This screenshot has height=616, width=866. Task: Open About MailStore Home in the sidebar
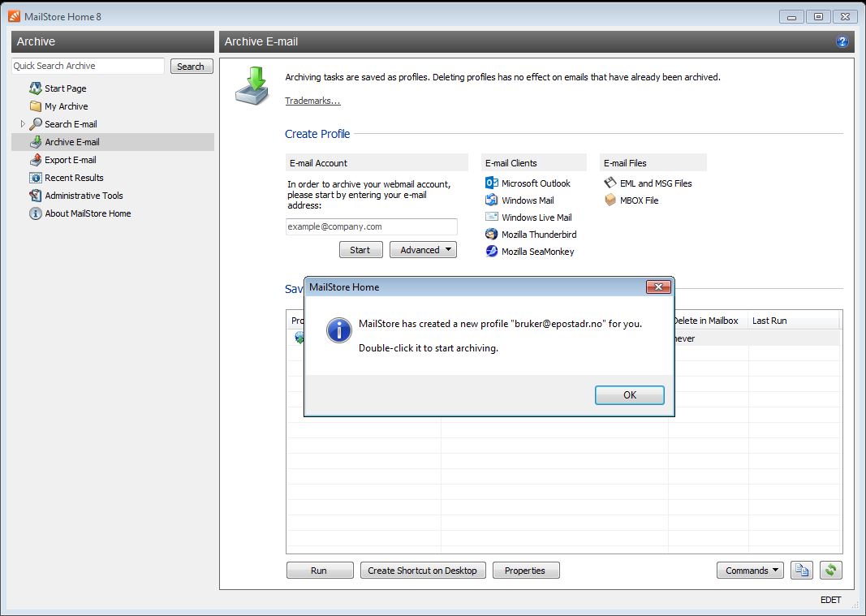point(88,213)
